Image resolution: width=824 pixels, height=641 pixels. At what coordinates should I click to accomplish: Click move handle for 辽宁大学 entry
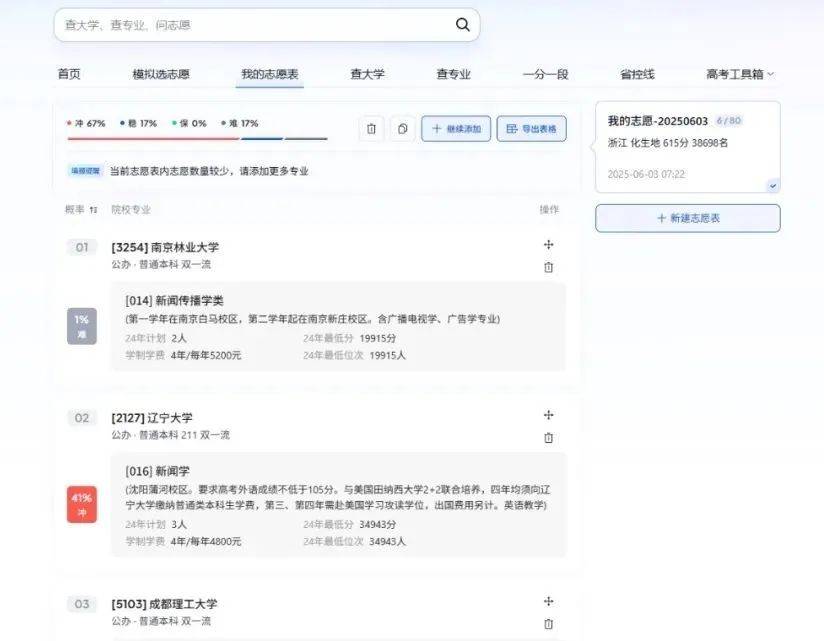click(548, 415)
